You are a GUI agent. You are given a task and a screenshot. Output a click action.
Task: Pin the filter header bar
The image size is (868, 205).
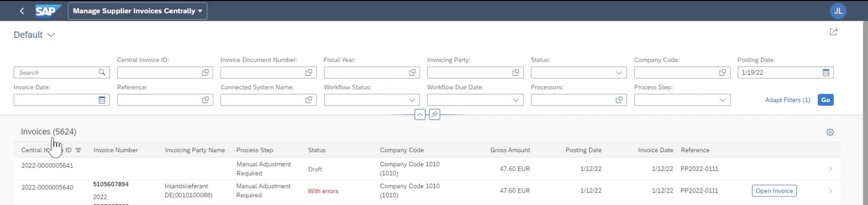tap(434, 114)
